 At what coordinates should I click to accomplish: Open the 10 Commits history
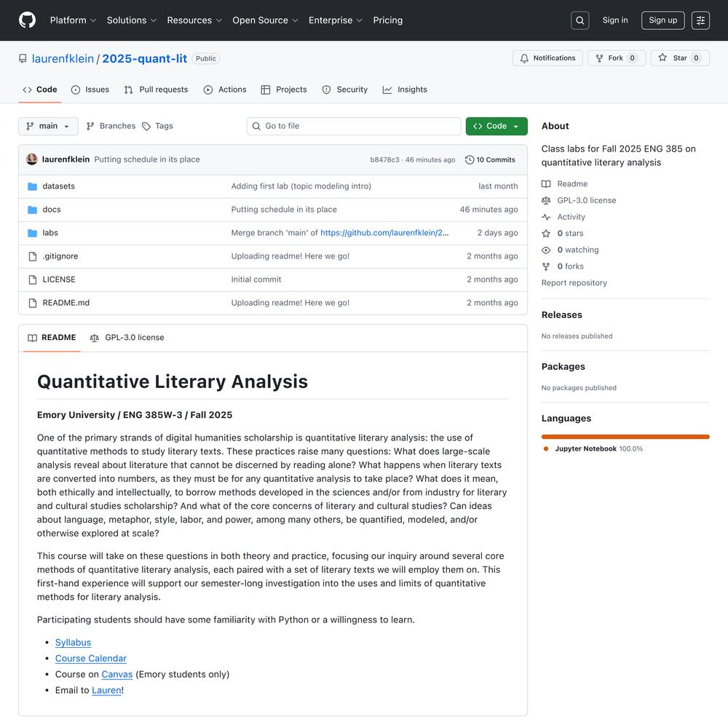[x=490, y=159]
